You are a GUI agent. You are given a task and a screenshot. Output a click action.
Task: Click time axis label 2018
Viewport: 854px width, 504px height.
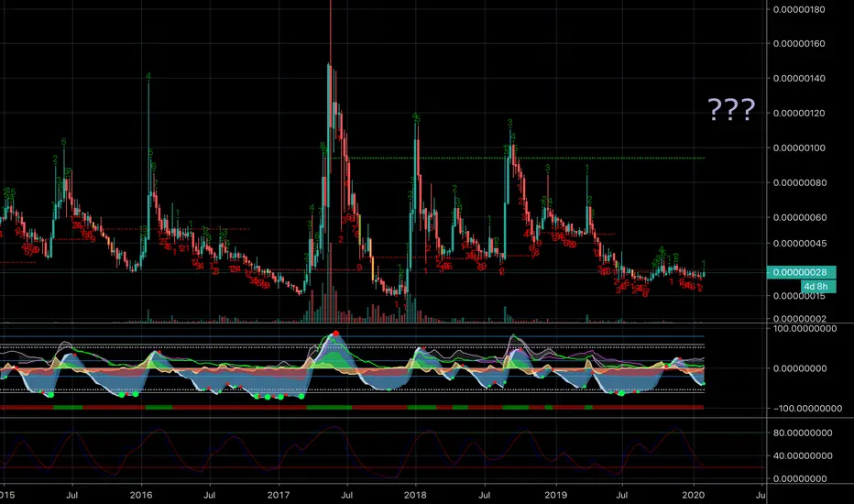415,495
